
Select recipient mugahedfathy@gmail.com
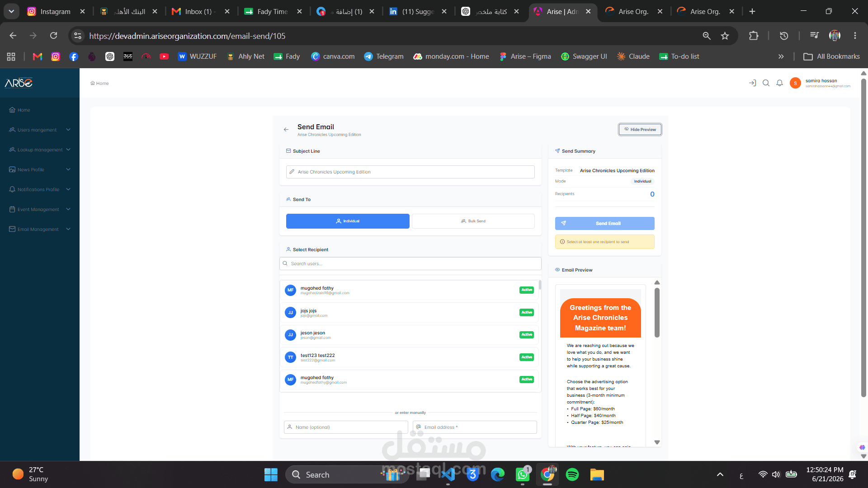409,380
